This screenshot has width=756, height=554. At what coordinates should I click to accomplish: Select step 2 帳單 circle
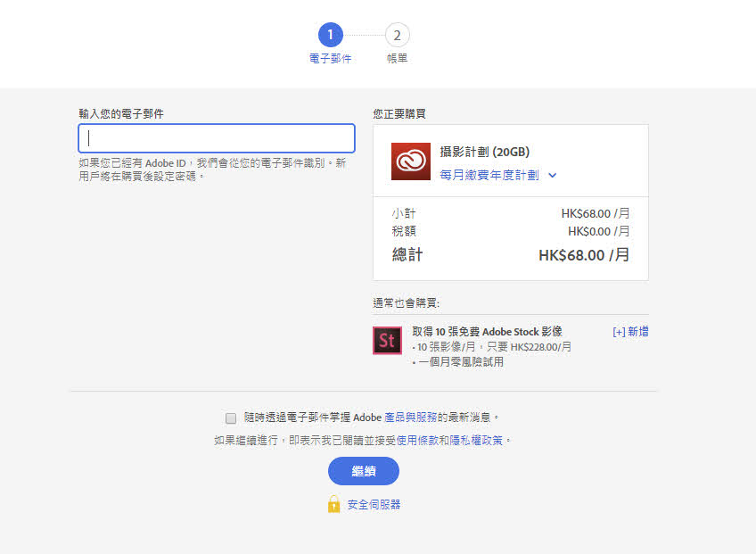click(x=398, y=35)
